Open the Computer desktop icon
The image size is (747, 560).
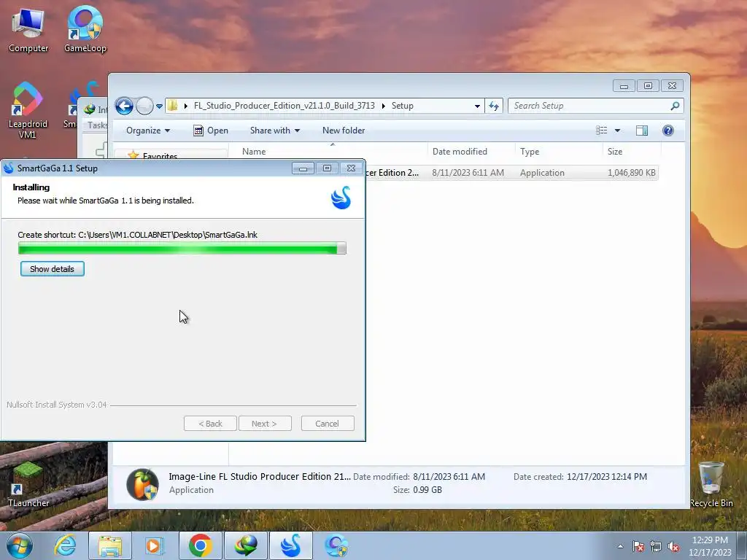coord(28,30)
